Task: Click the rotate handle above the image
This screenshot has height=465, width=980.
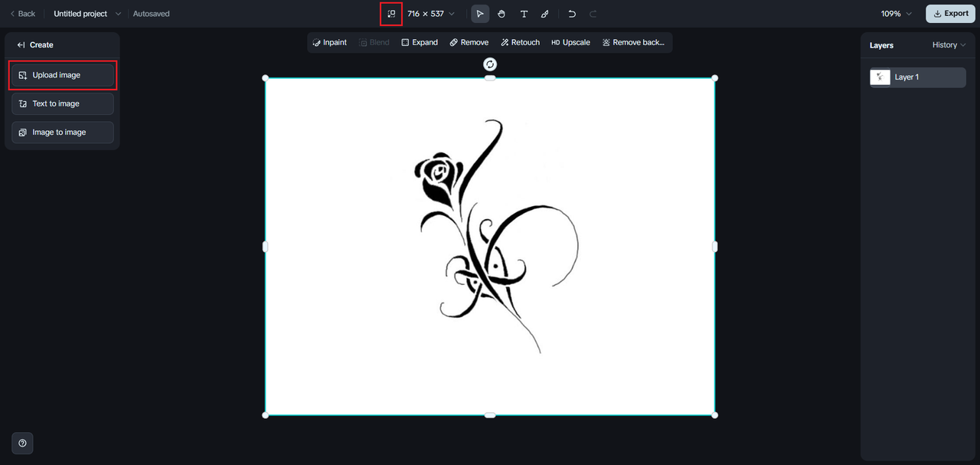Action: [490, 64]
